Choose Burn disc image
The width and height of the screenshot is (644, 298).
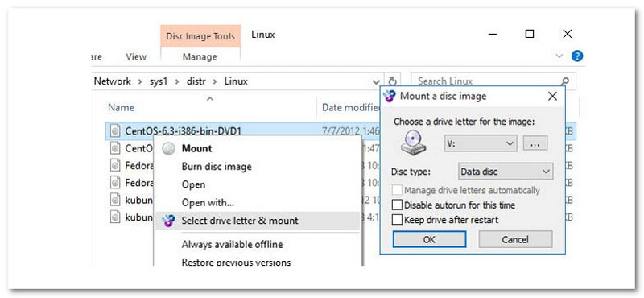[257, 167]
